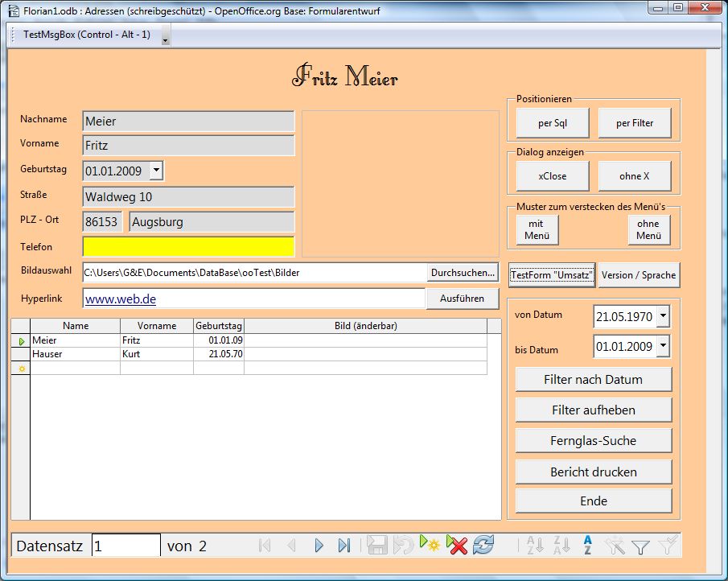Go to next record arrow

click(319, 546)
